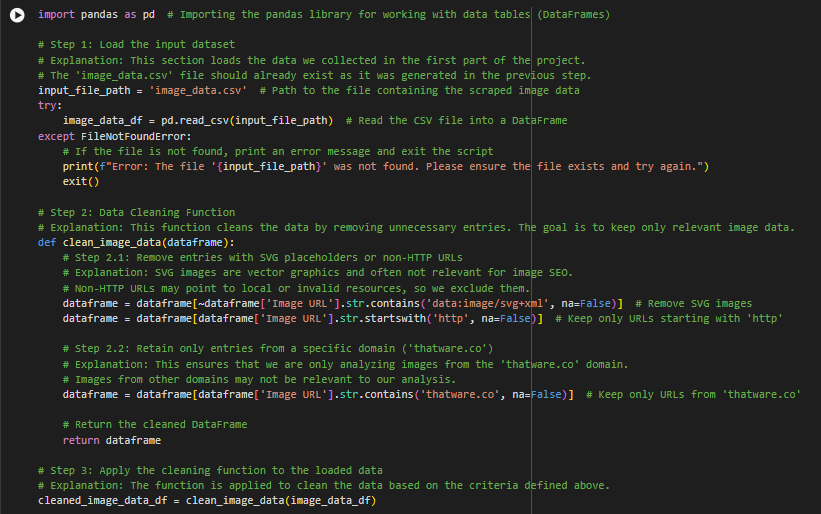
Task: Click the 'exit()' line
Action: [x=81, y=182]
